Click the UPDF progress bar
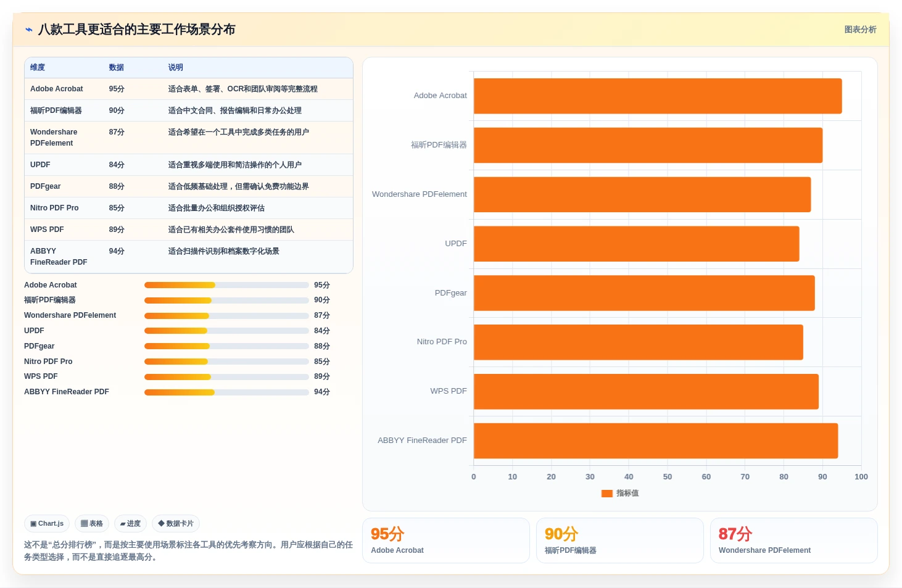 tap(226, 331)
